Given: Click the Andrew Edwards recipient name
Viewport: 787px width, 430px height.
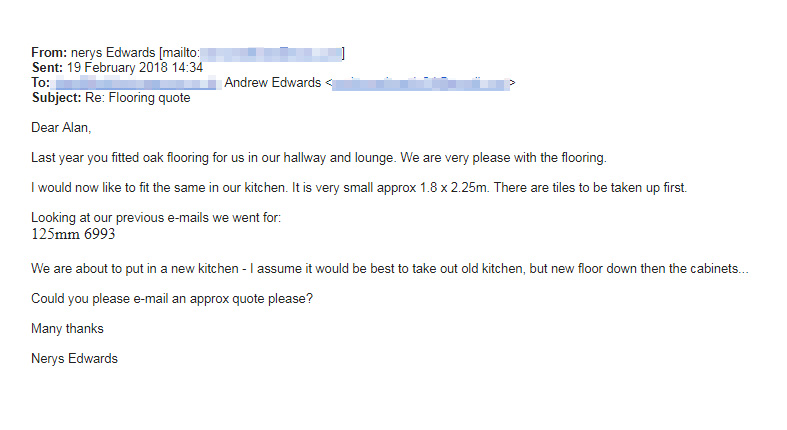Looking at the screenshot, I should tap(272, 83).
